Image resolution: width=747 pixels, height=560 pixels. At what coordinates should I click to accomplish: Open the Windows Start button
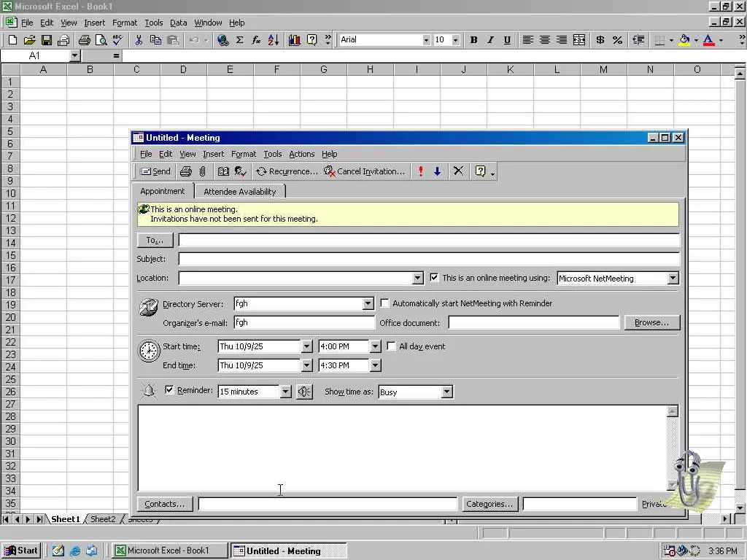[21, 551]
